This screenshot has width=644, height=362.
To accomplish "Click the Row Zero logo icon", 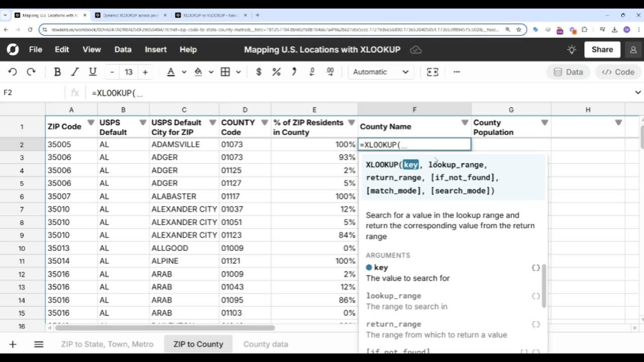I will 13,49.
